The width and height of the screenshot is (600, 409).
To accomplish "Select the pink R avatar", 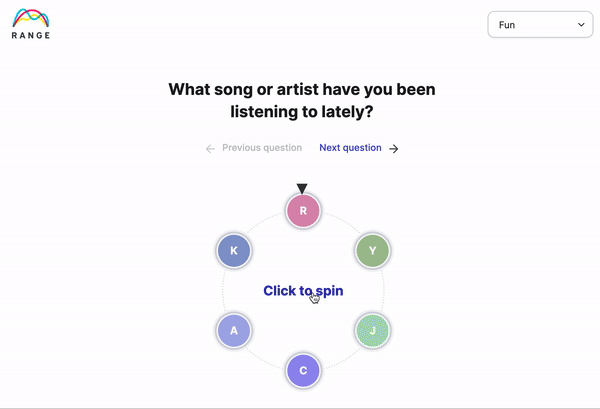I will coord(303,211).
